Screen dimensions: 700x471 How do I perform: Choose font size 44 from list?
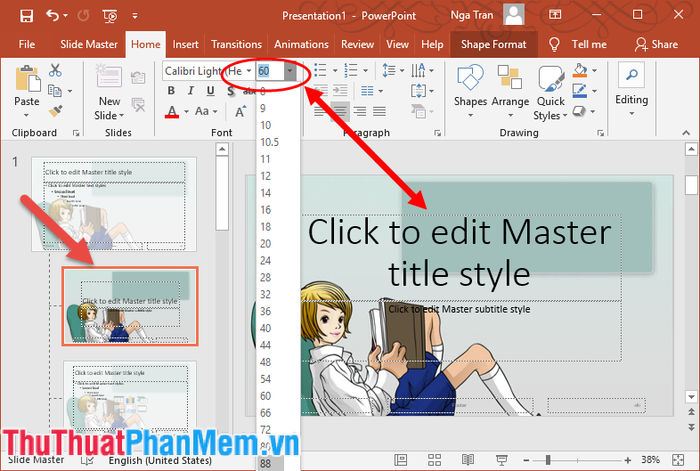pos(266,345)
